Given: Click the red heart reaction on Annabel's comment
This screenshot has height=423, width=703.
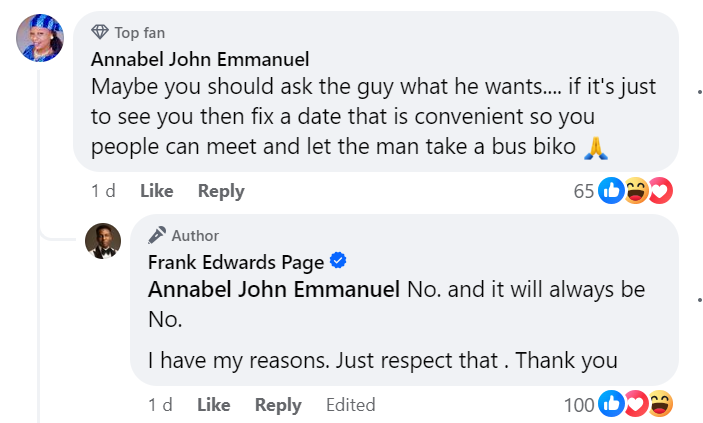Looking at the screenshot, I should pos(660,190).
